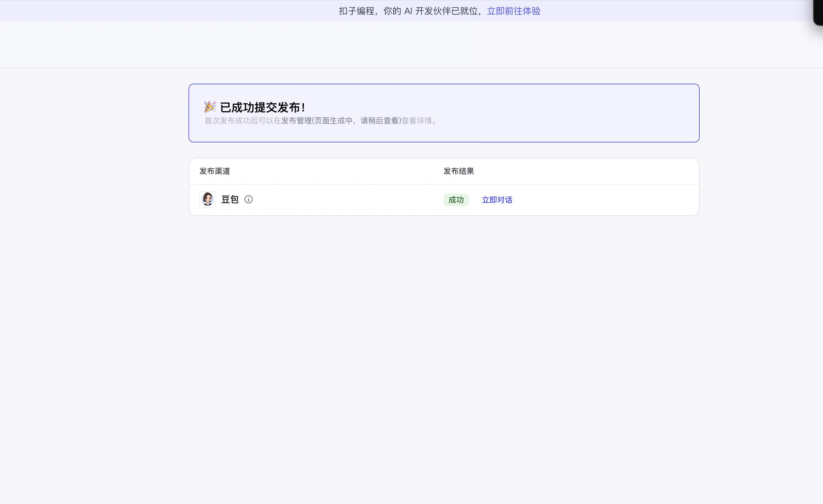
Task: Click the party popper celebration emoji
Action: tap(210, 107)
